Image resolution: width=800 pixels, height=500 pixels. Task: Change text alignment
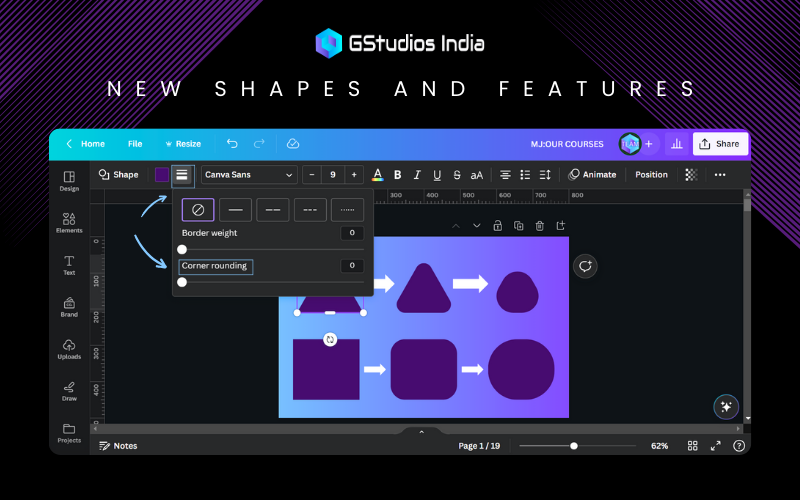(x=505, y=174)
